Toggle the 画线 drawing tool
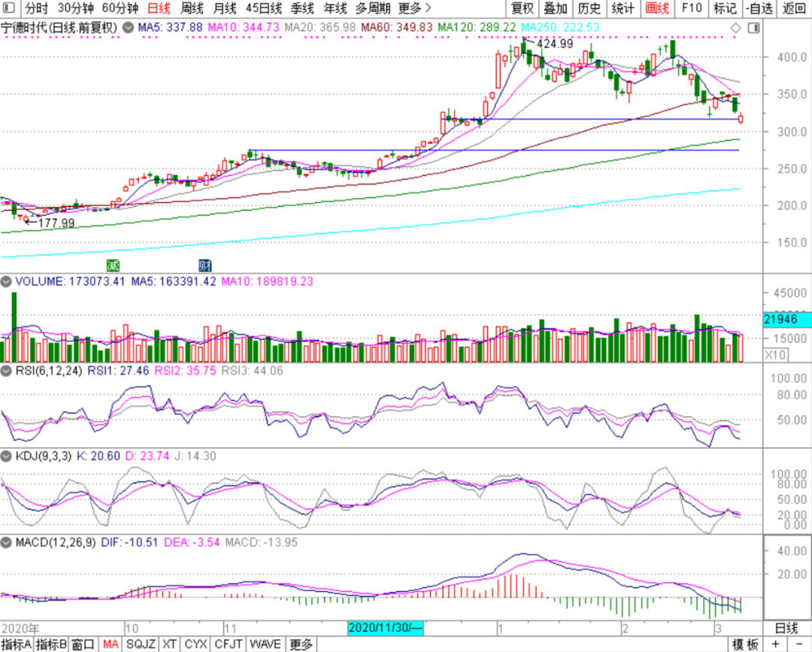Screen dimensions: 812x652 pyautogui.click(x=657, y=8)
